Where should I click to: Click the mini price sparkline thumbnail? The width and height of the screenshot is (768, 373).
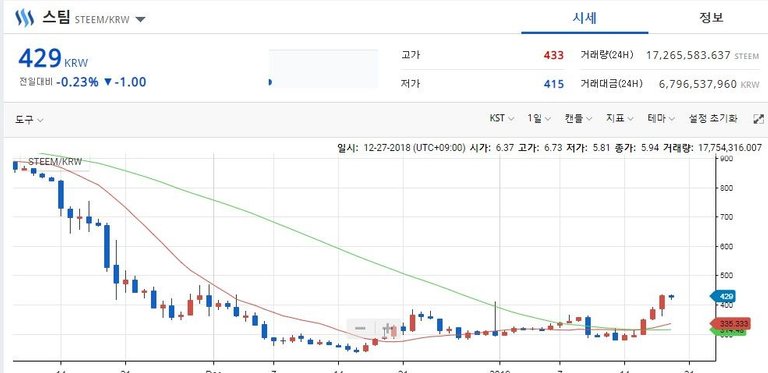click(323, 69)
